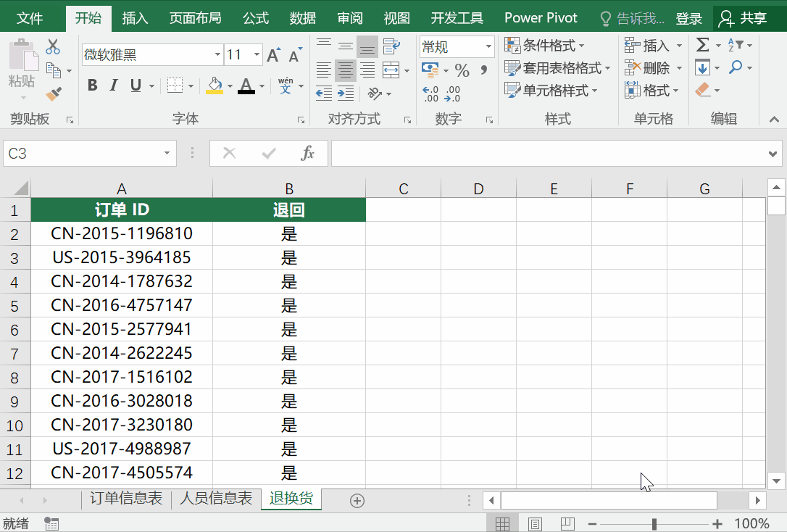Apply accounting currency format icon
The image size is (787, 532).
[x=430, y=70]
